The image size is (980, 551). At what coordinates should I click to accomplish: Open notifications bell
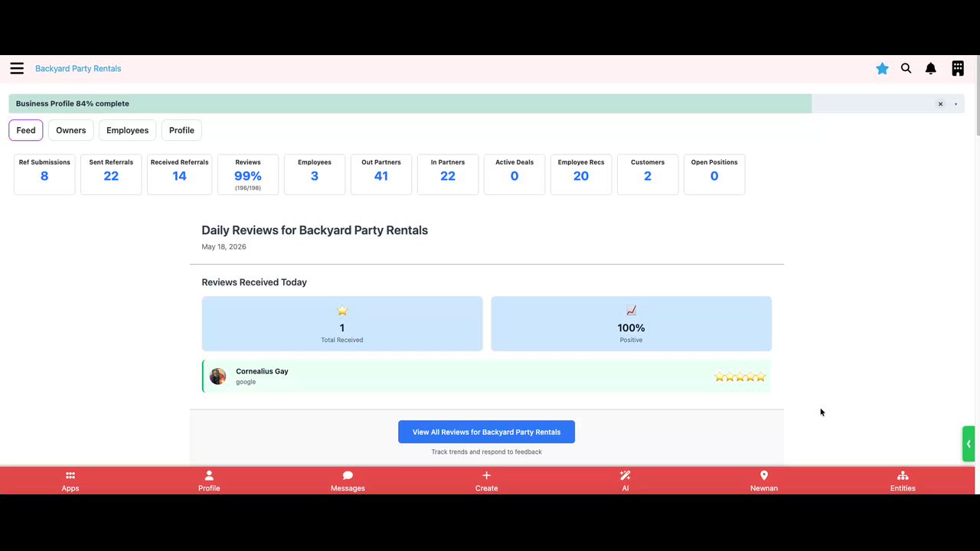[931, 69]
